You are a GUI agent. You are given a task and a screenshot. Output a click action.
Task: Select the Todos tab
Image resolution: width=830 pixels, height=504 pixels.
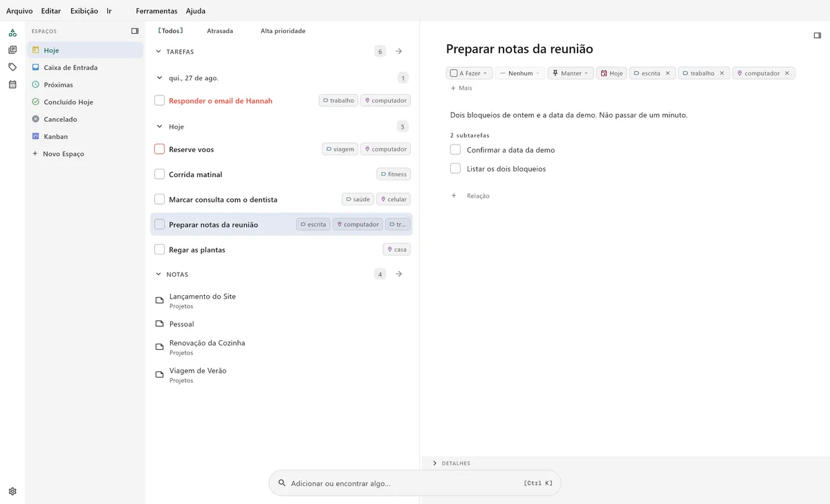tap(171, 31)
